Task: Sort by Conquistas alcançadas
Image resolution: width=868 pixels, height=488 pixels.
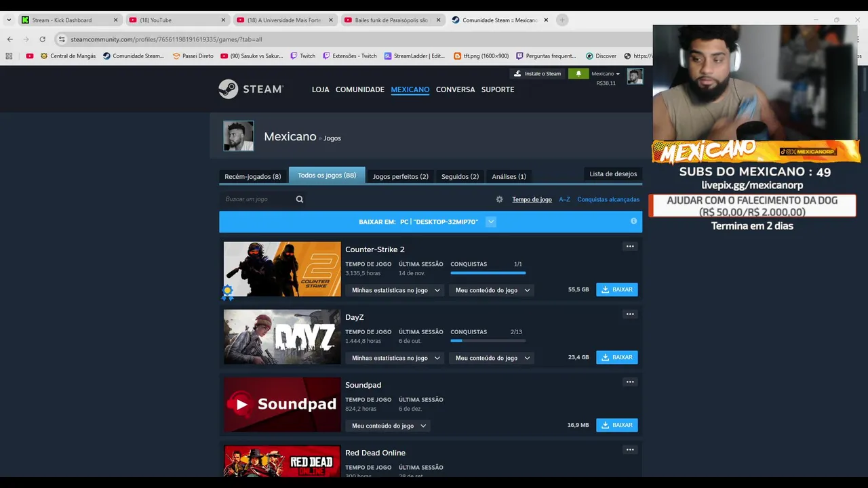Action: tap(608, 199)
